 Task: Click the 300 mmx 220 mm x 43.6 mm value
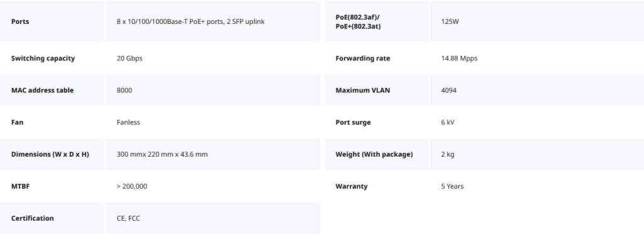[162, 154]
